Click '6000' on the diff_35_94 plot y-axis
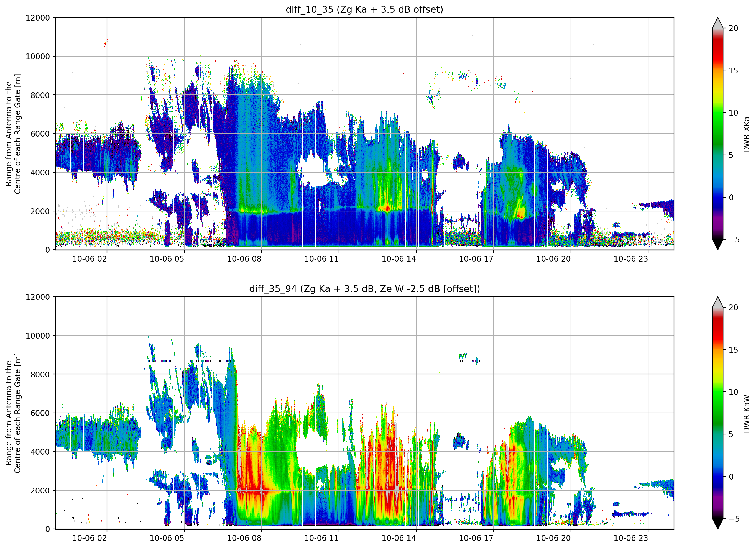 tap(40, 413)
